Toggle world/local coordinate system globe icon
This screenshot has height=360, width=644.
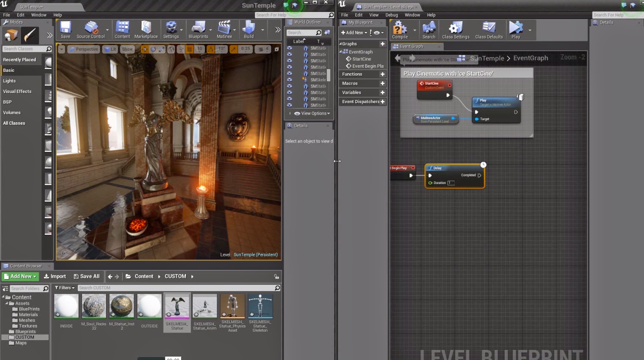171,49
